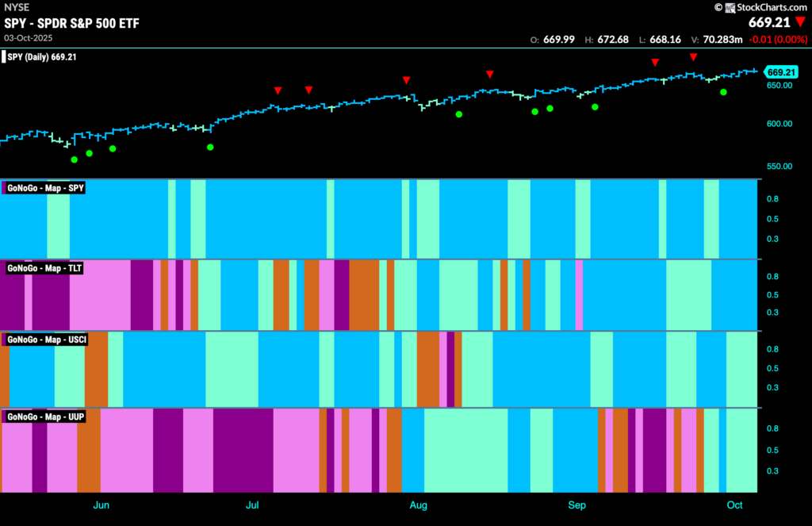Click the green dot marker in late June
Viewport: 812px width, 526px height.
pyautogui.click(x=210, y=148)
